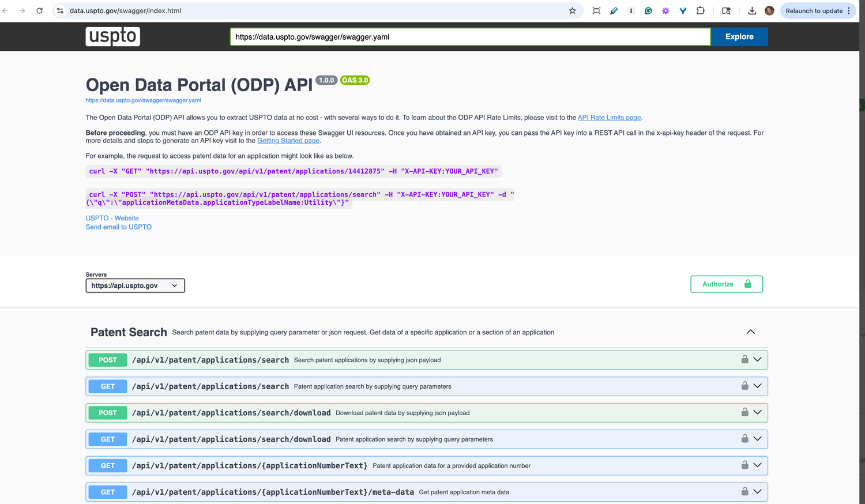Click the Authorize button
865x504 pixels.
coord(727,284)
